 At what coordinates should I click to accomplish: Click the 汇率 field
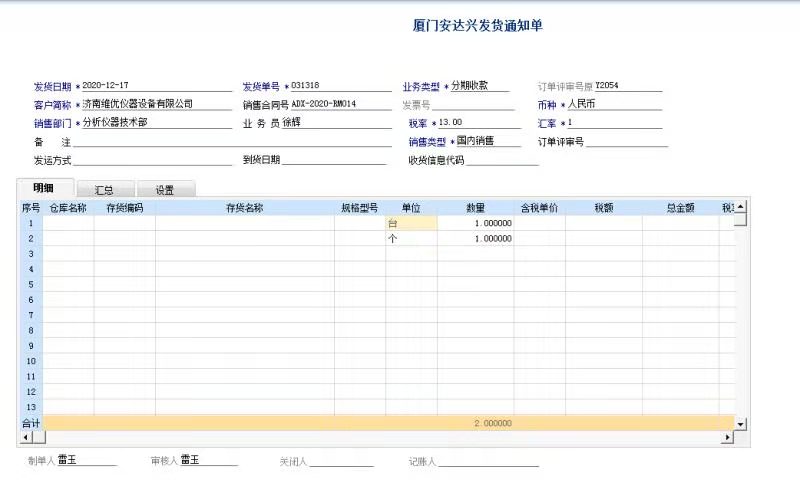tap(614, 122)
